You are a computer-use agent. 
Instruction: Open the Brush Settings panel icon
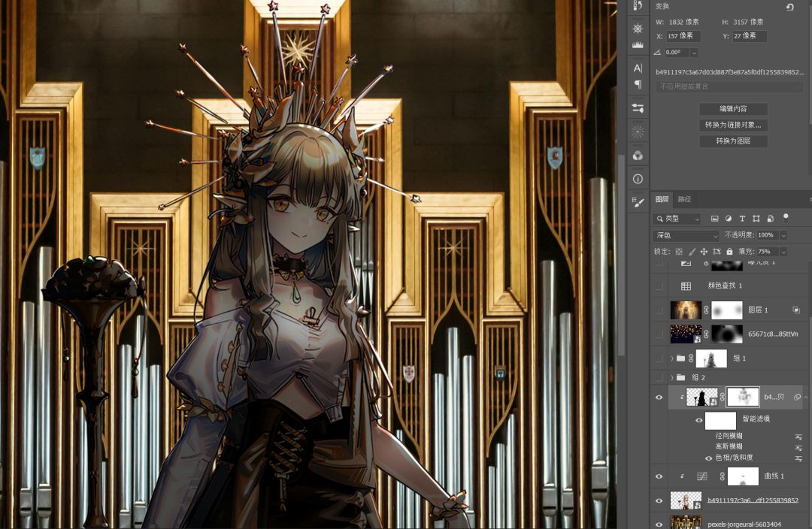tap(638, 203)
